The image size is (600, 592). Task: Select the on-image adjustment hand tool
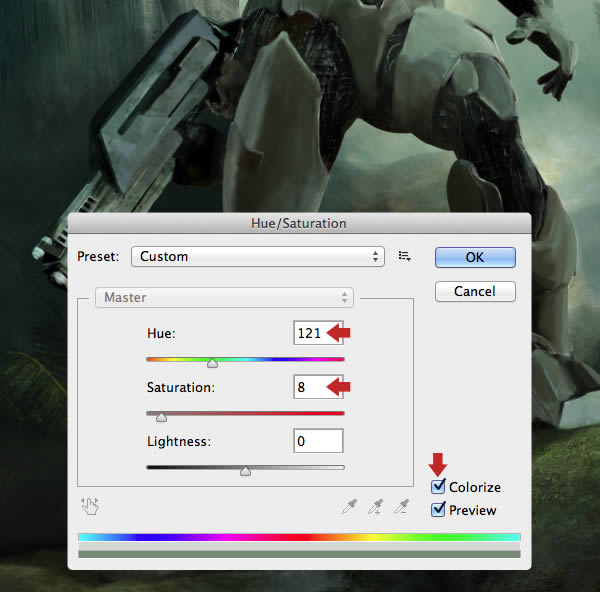(x=90, y=506)
